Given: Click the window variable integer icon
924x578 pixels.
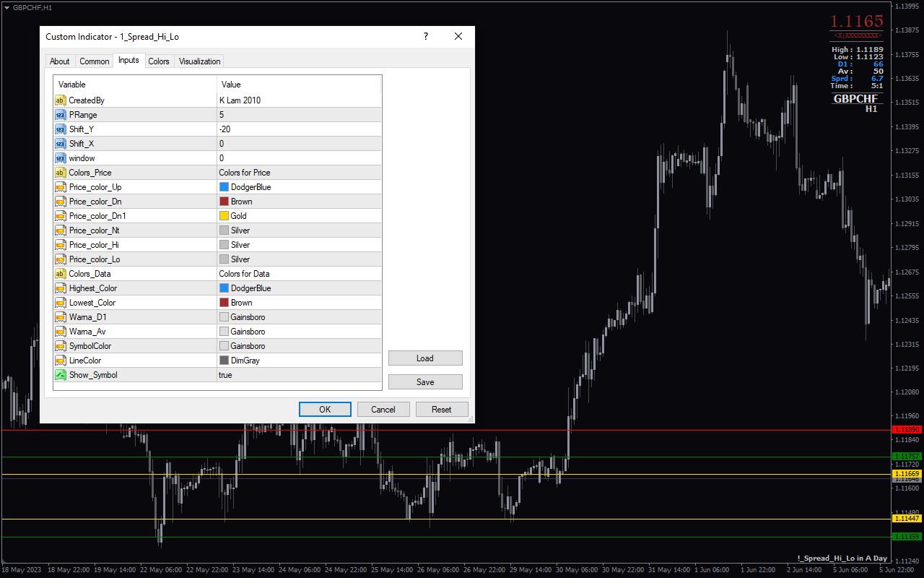Looking at the screenshot, I should tap(60, 158).
